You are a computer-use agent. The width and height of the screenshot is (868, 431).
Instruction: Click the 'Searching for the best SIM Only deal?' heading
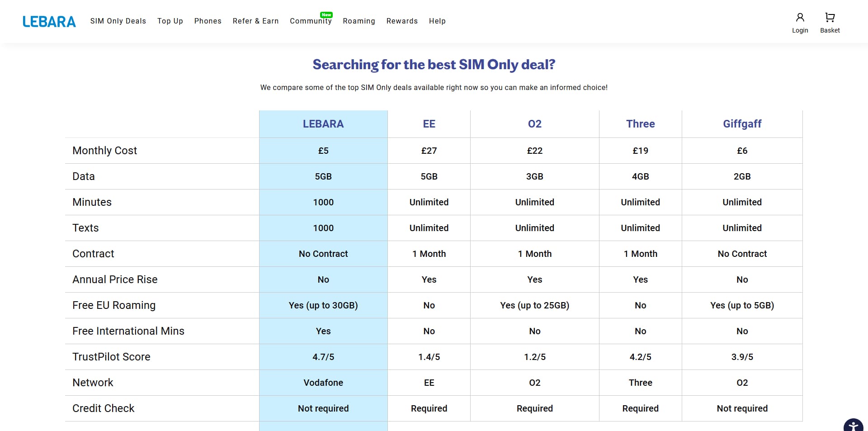434,65
